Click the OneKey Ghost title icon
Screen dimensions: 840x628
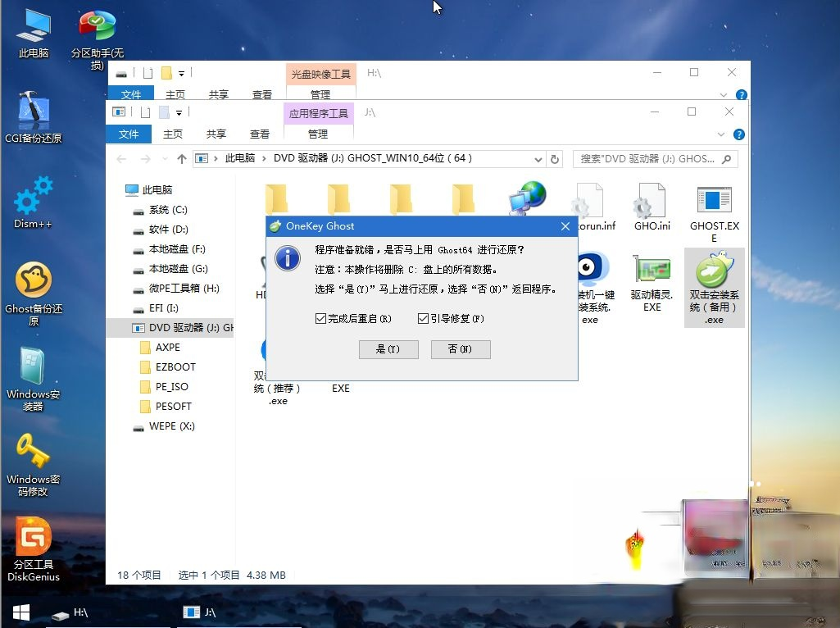click(x=275, y=226)
